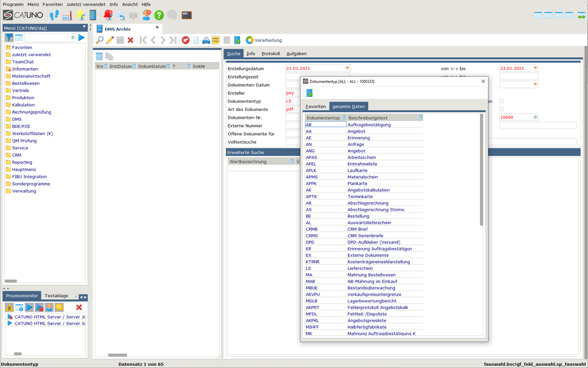Open calendar picker for the 23.01.2021 field
The height and width of the screenshot is (368, 588).
[x=535, y=68]
